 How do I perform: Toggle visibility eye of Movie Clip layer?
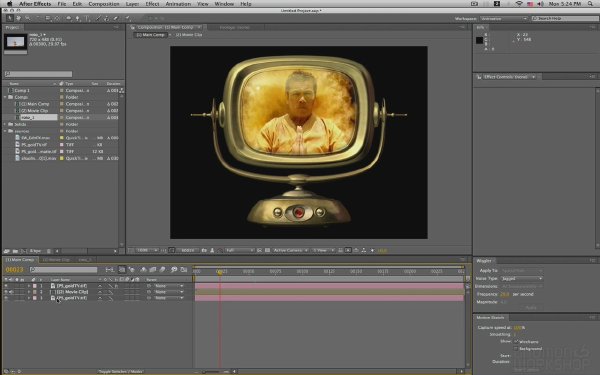[x=6, y=292]
